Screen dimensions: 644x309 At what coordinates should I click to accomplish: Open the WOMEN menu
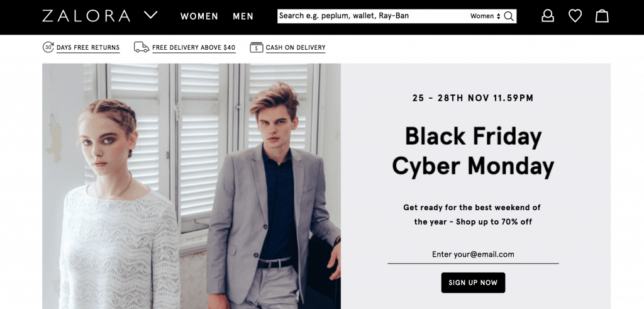click(199, 16)
